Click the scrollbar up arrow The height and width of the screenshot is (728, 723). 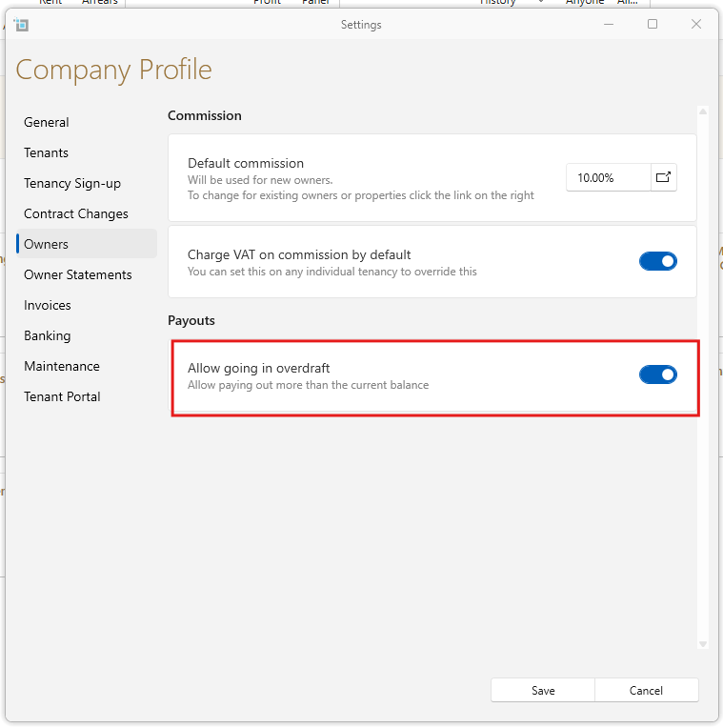703,111
